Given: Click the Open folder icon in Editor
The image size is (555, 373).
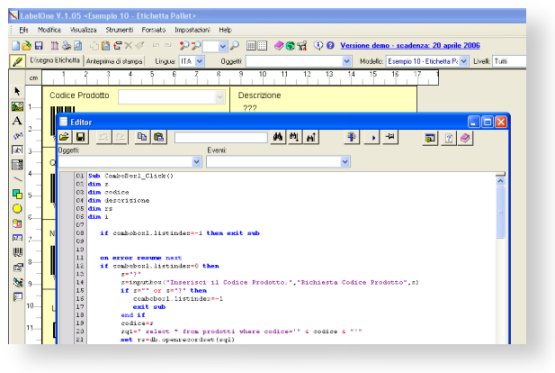Looking at the screenshot, I should coord(64,137).
